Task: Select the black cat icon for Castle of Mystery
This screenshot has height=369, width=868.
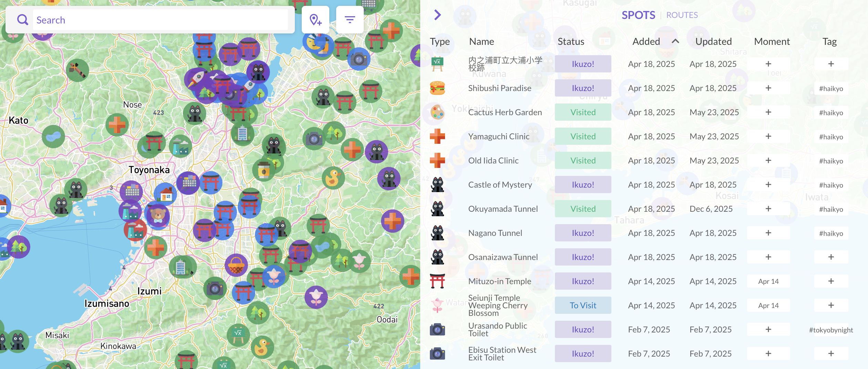Action: pyautogui.click(x=437, y=185)
